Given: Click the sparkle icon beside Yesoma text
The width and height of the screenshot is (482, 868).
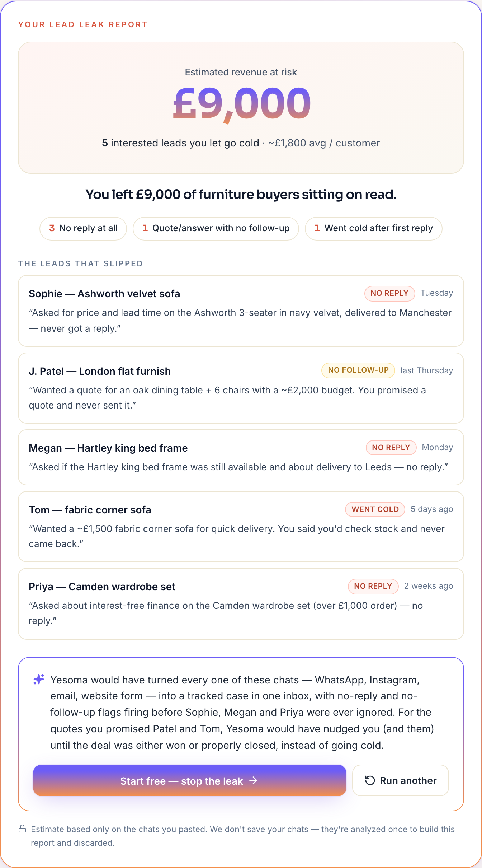Looking at the screenshot, I should pyautogui.click(x=39, y=679).
